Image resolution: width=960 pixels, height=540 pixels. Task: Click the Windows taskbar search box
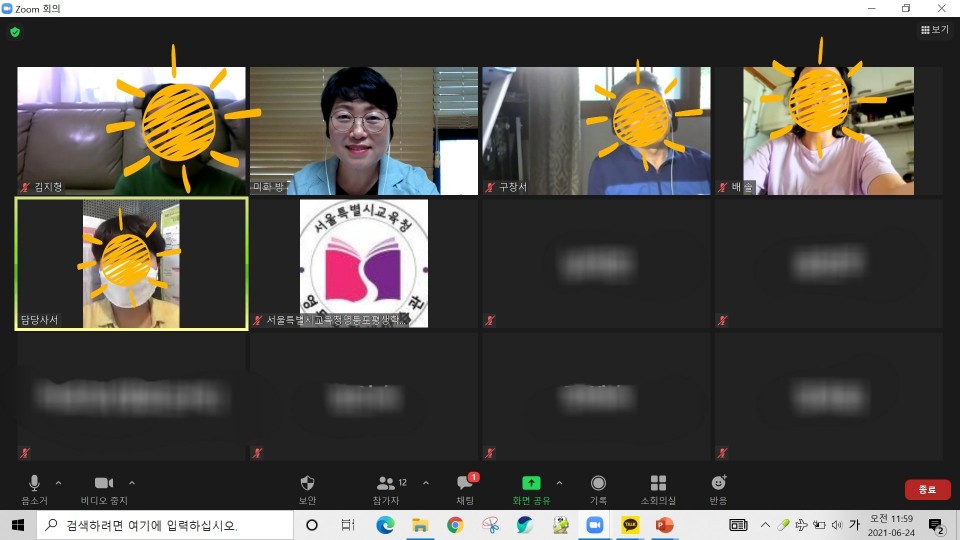165,525
